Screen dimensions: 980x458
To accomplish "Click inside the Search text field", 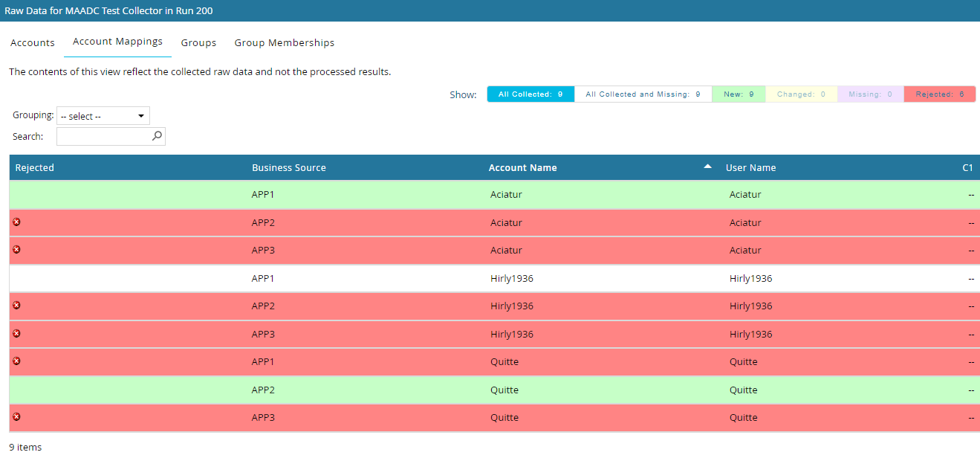I will [x=103, y=136].
